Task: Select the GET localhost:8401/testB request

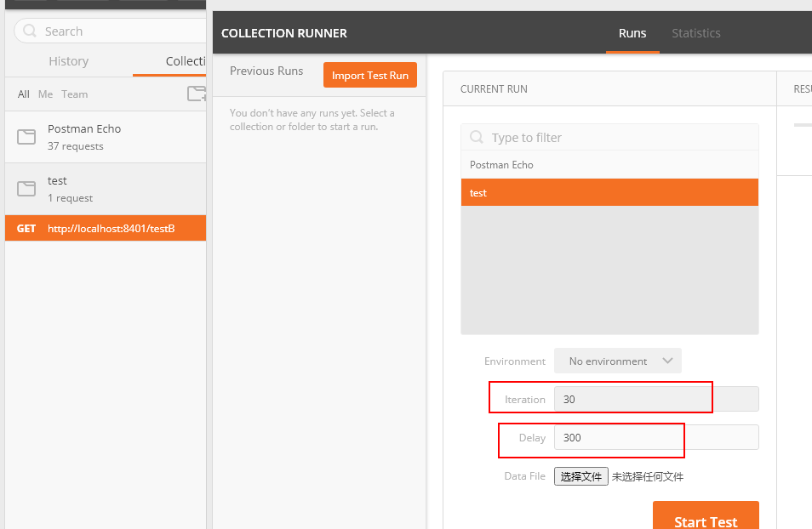Action: [106, 228]
